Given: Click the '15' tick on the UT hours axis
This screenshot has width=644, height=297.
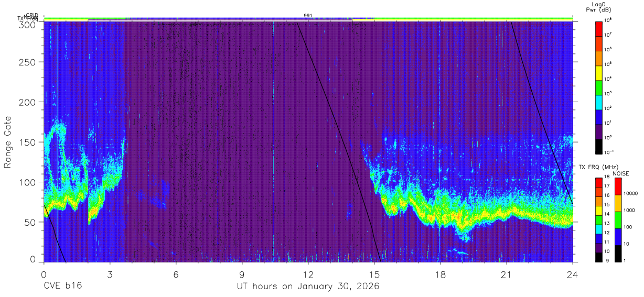Looking at the screenshot, I should click(374, 274).
